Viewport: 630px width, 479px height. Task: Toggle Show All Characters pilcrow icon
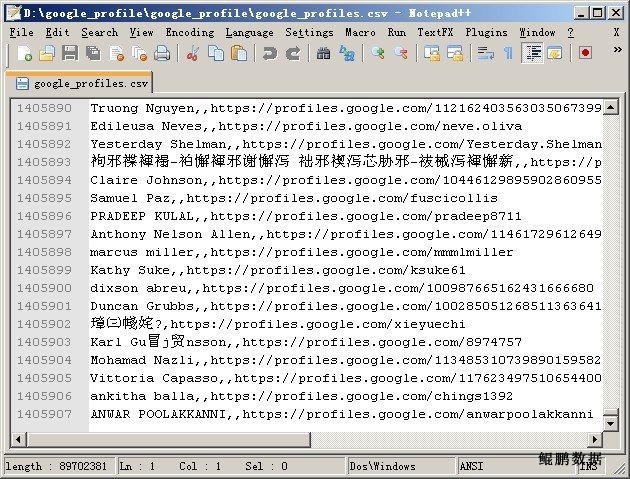(508, 53)
